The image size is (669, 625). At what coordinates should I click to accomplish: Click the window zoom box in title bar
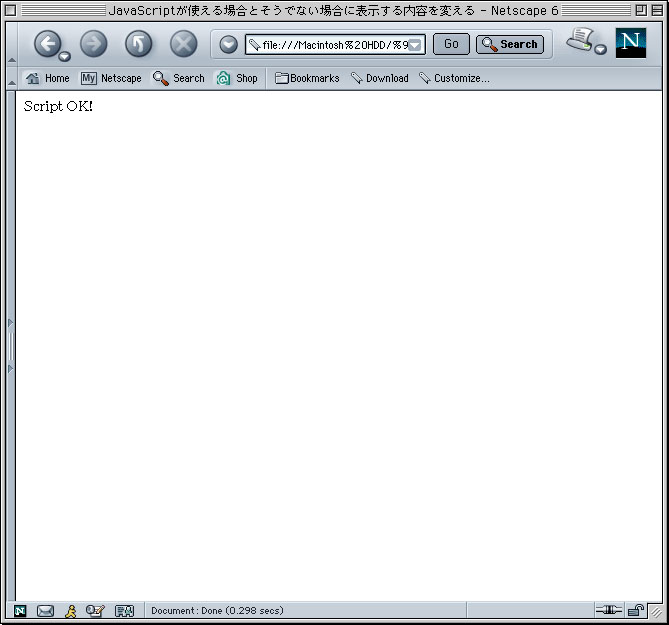[x=641, y=10]
